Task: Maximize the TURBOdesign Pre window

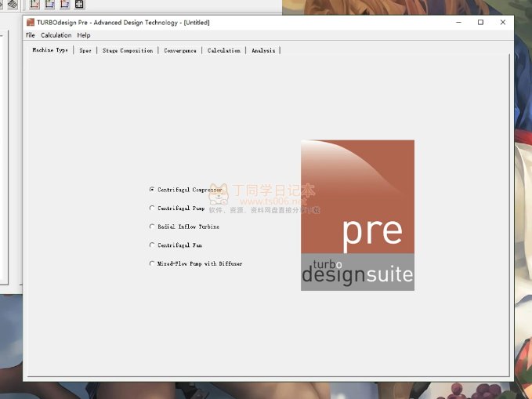Action: [480, 23]
